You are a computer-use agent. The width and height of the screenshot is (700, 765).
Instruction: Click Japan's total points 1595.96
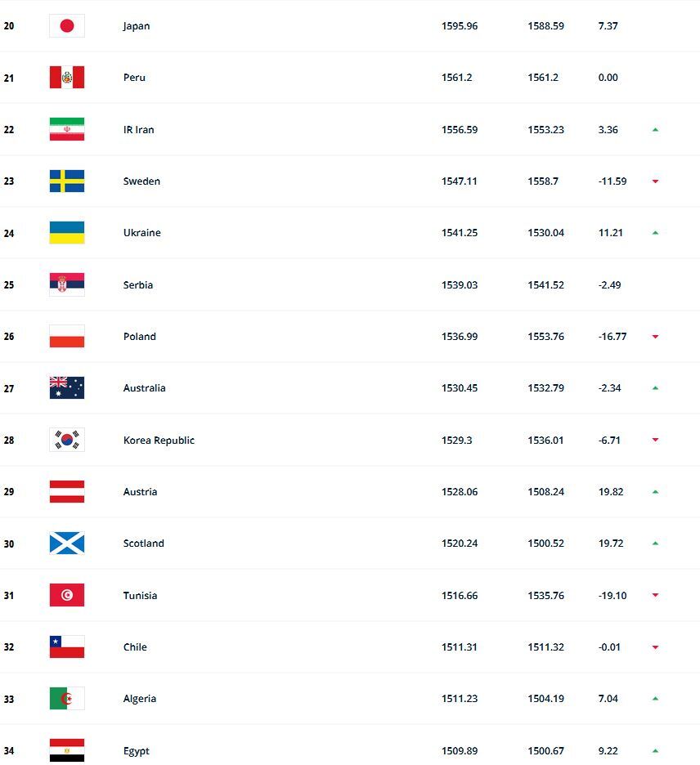[460, 26]
